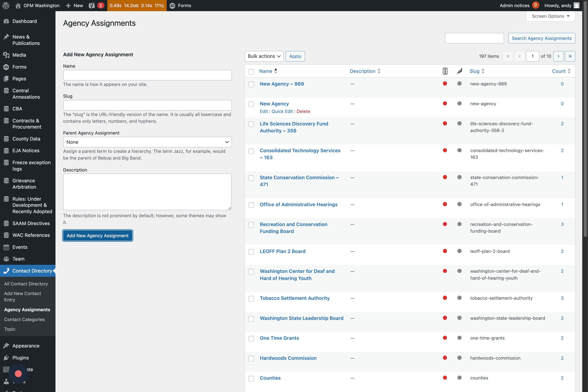This screenshot has width=588, height=392.
Task: Click the WordPress logo icon
Action: coord(6,6)
